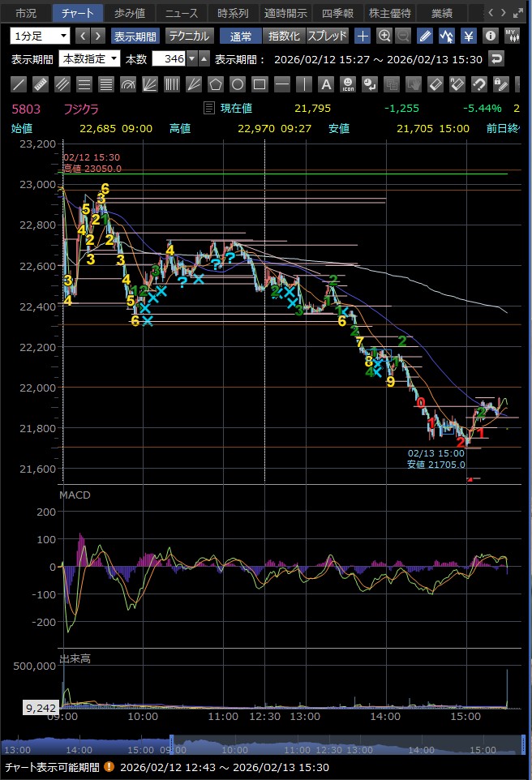
Task: Toggle the crosshair plus cursor button
Action: (363, 36)
